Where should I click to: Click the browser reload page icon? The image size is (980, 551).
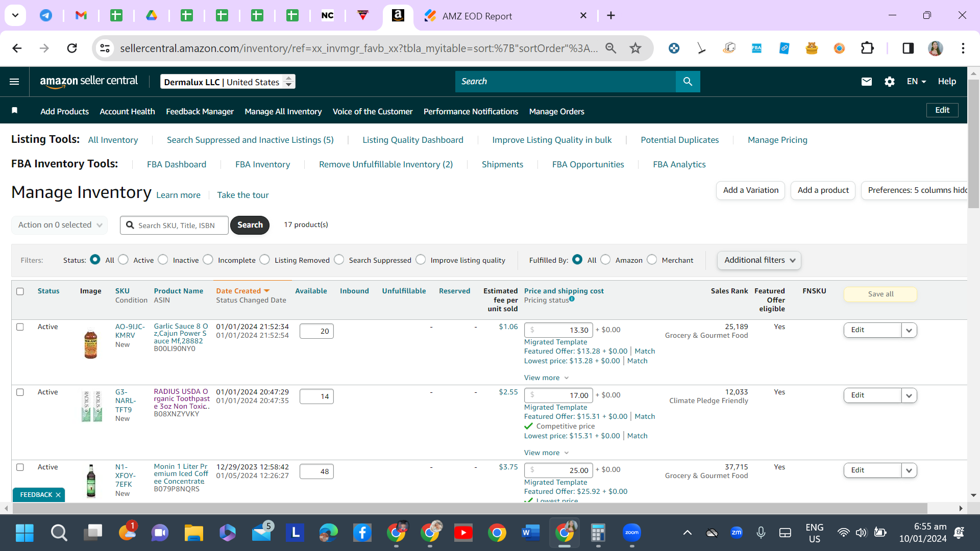click(72, 48)
